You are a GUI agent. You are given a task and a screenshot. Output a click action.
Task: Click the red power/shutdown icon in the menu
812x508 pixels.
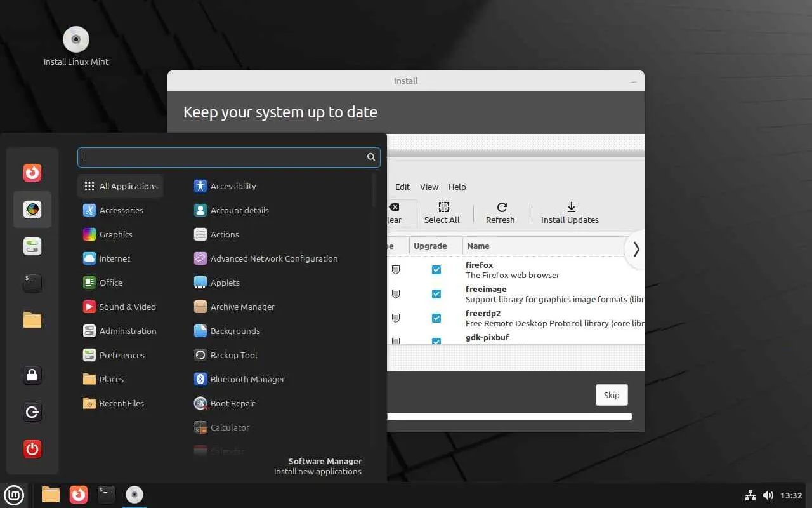(32, 449)
